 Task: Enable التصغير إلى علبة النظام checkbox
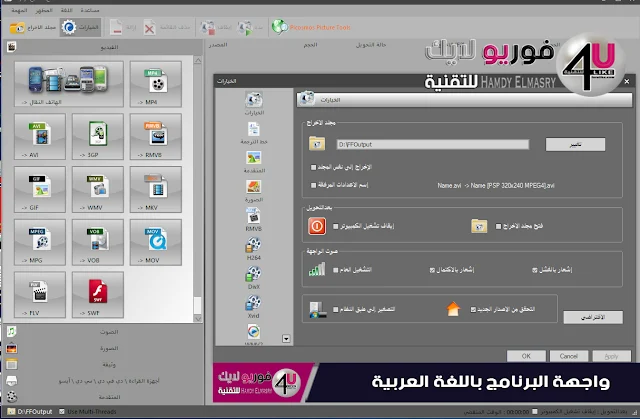coord(336,310)
